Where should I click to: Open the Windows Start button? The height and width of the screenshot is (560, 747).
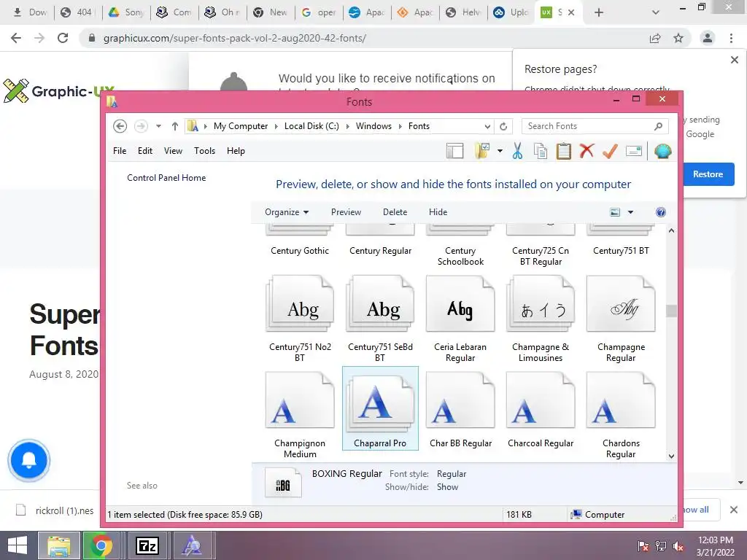pos(18,545)
